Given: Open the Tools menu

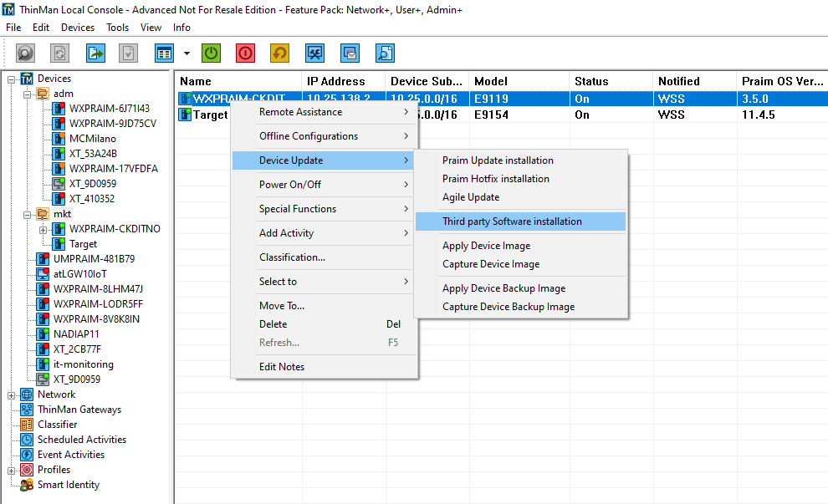Looking at the screenshot, I should click(117, 28).
